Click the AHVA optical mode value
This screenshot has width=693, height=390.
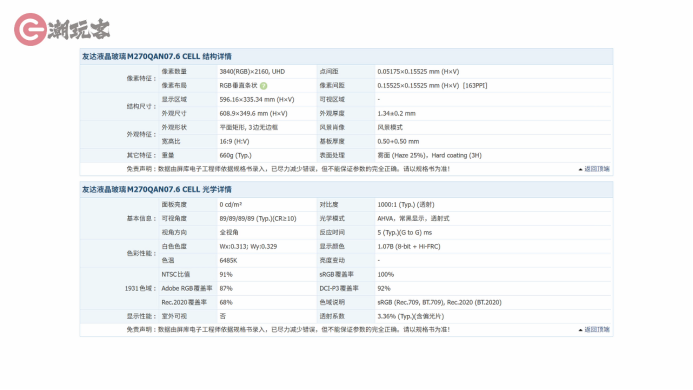tap(413, 218)
